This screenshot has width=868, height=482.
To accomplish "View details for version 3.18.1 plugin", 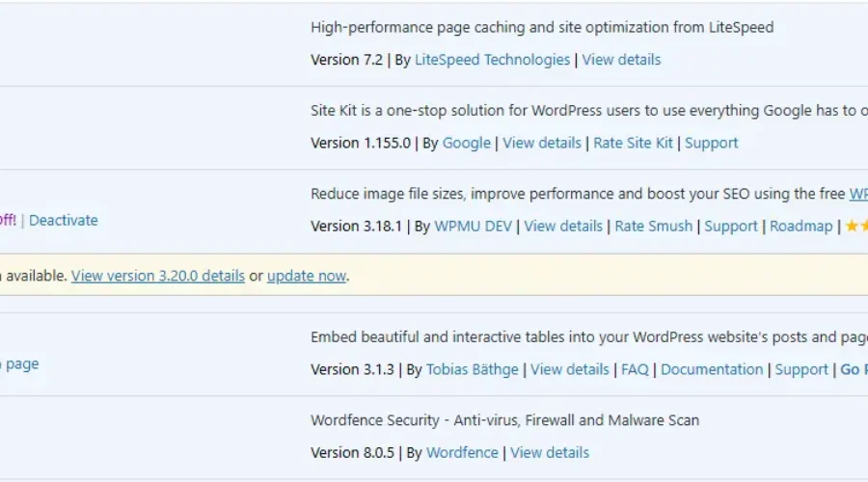I will click(x=563, y=227).
